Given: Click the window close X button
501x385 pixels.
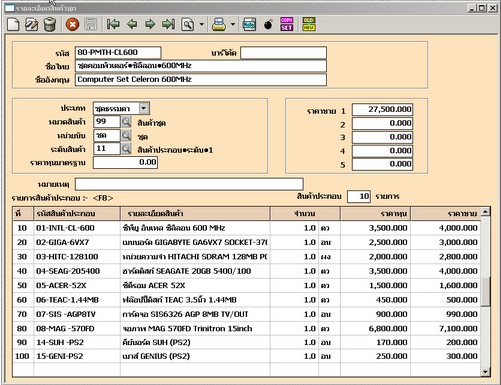Looking at the screenshot, I should (x=493, y=8).
